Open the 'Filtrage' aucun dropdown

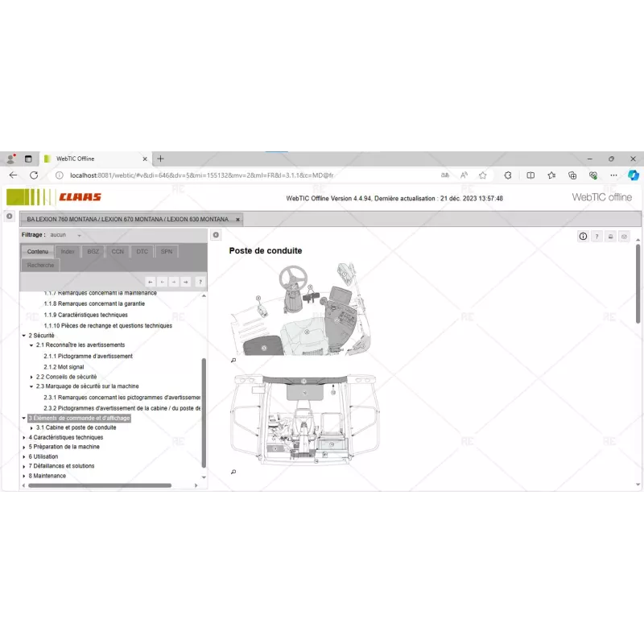[x=65, y=235]
